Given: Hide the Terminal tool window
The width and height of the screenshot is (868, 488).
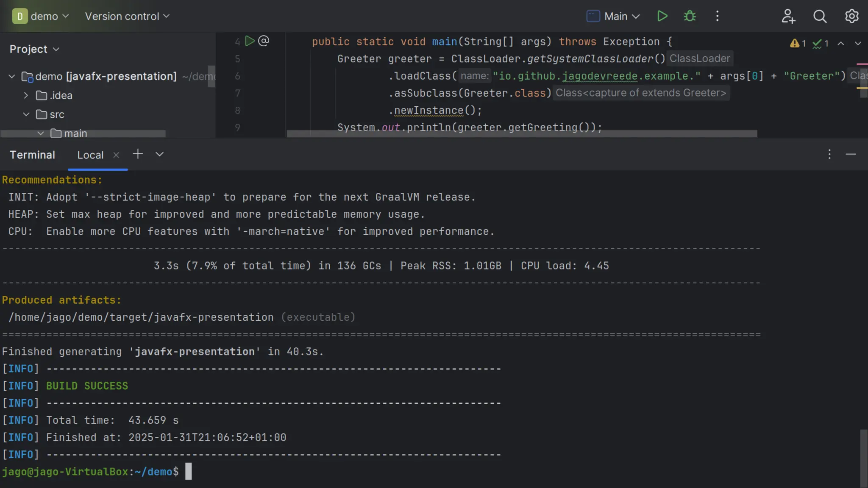Looking at the screenshot, I should click(x=851, y=154).
